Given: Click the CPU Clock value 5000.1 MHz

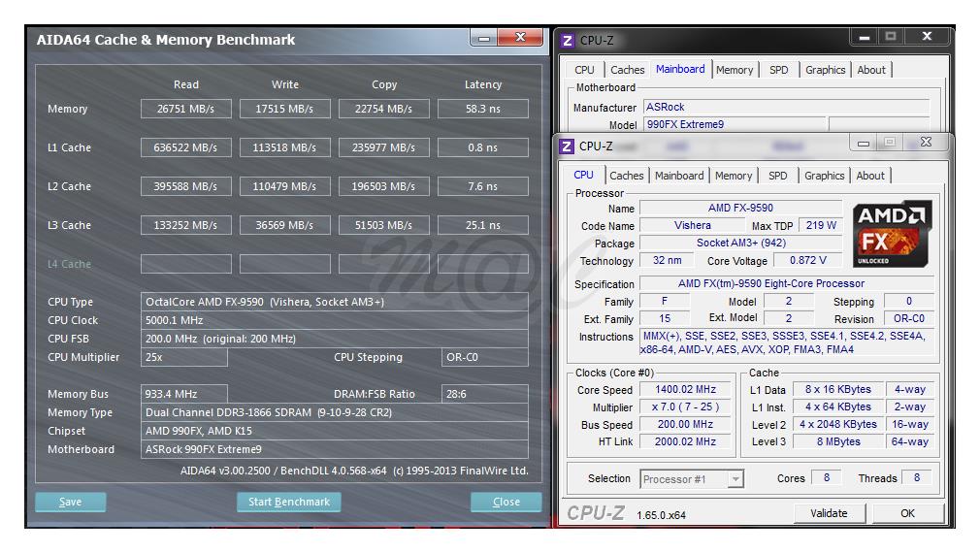Looking at the screenshot, I should click(335, 320).
